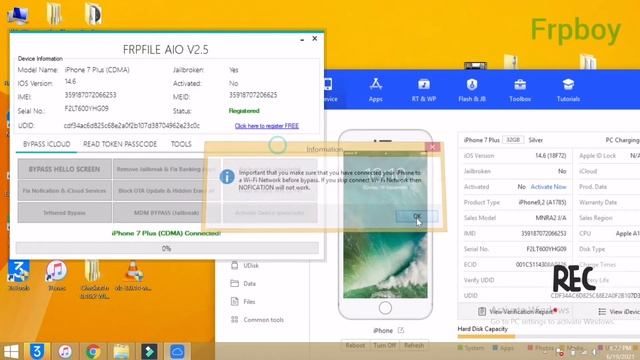This screenshot has height=360, width=640.
Task: Click Block OTA Update button
Action: point(167,191)
